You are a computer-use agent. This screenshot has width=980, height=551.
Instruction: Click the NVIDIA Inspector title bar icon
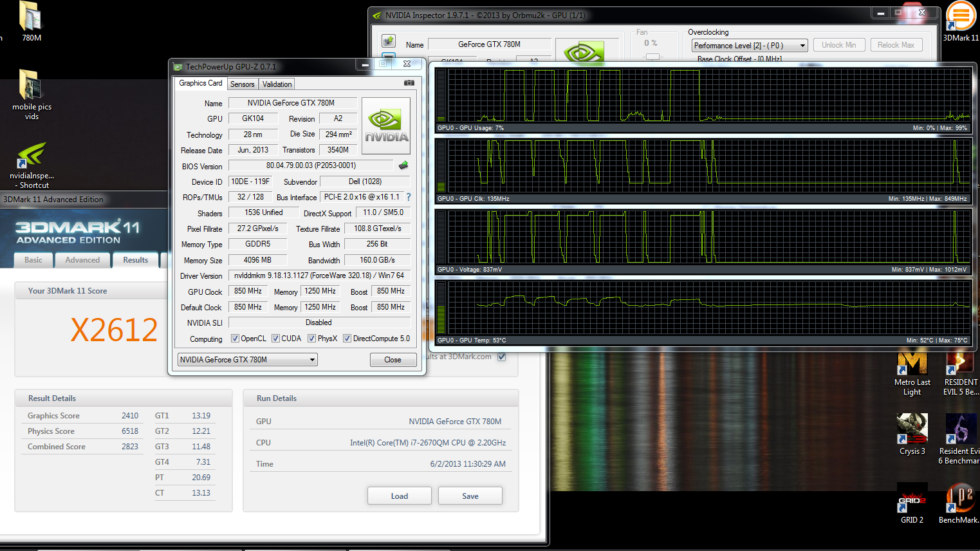[x=377, y=15]
